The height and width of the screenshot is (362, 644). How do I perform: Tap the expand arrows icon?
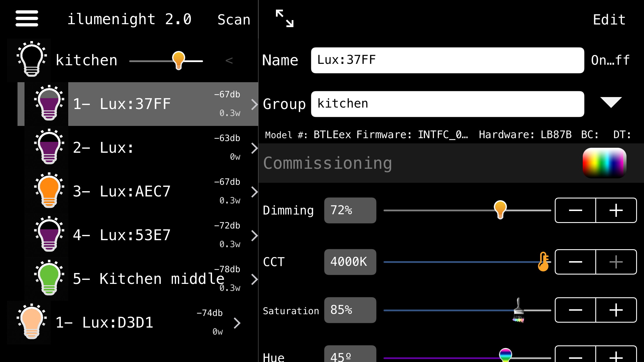click(285, 18)
